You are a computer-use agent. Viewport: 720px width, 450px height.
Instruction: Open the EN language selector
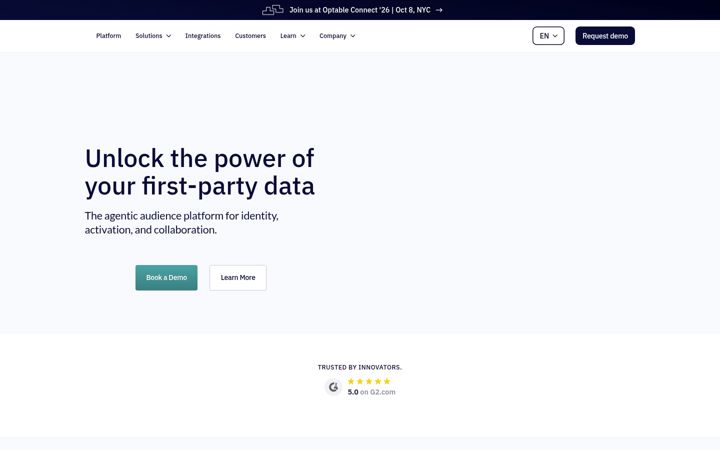[548, 36]
